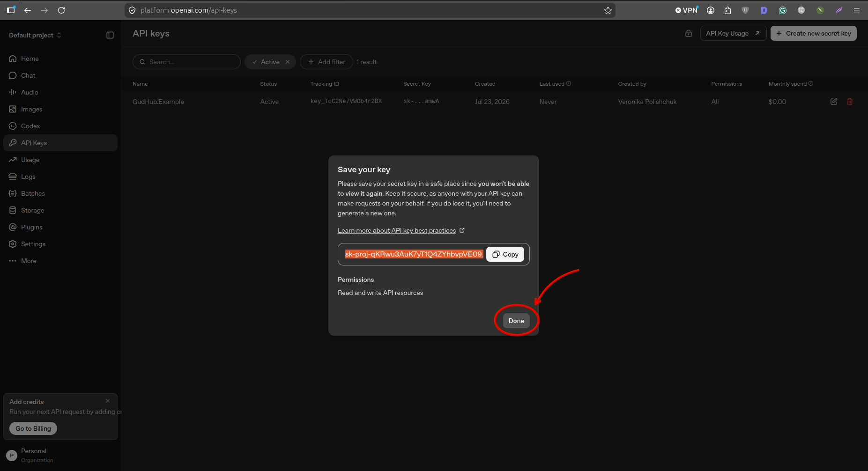The width and height of the screenshot is (868, 471).
Task: Copy the secret key with Copy button
Action: (x=505, y=254)
